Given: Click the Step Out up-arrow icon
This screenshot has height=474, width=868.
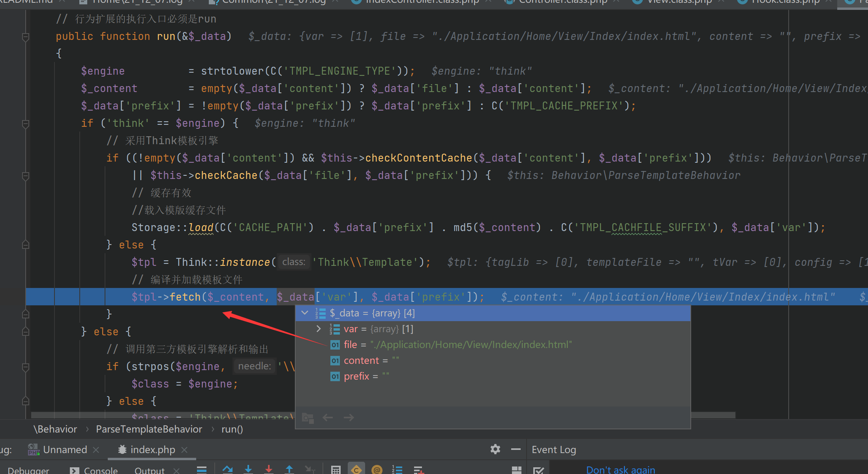Looking at the screenshot, I should coord(289,469).
